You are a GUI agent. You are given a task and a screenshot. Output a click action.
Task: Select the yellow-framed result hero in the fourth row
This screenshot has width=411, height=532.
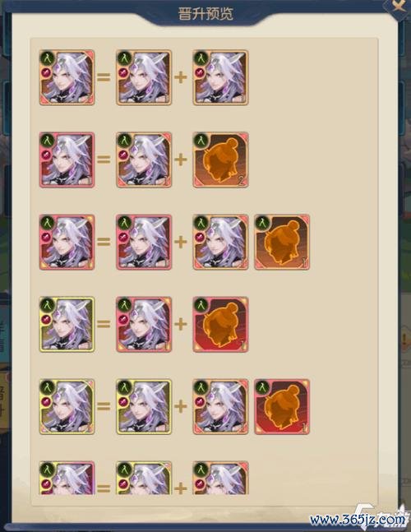pos(67,324)
